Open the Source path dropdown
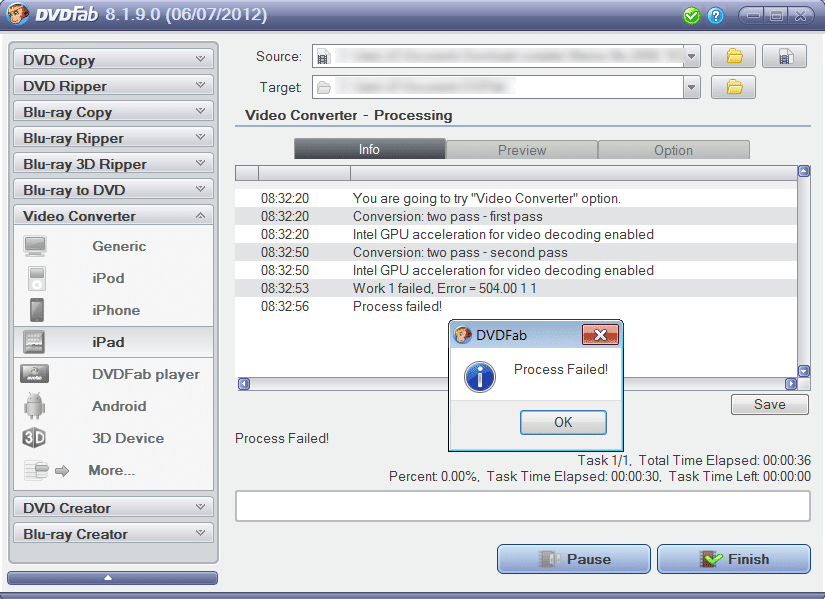The width and height of the screenshot is (825, 599). click(691, 57)
